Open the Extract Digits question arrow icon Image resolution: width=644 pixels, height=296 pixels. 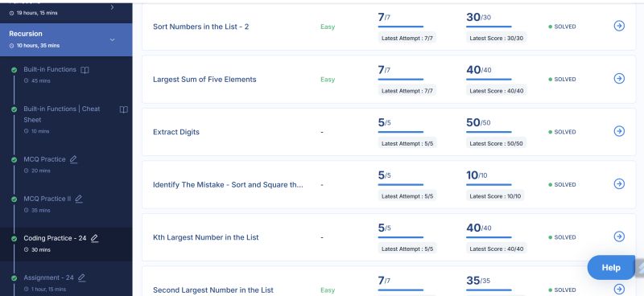(619, 131)
